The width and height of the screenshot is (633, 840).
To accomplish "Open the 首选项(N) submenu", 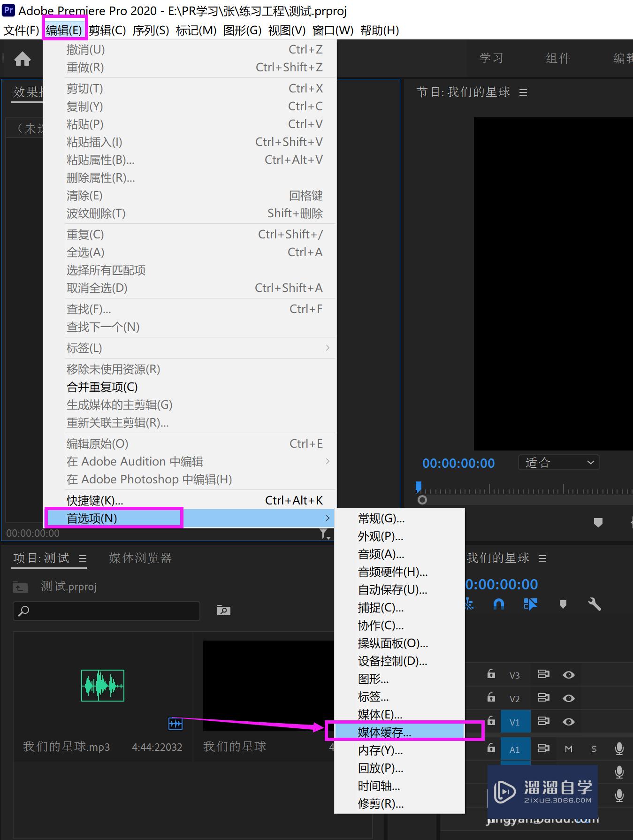I will (189, 518).
